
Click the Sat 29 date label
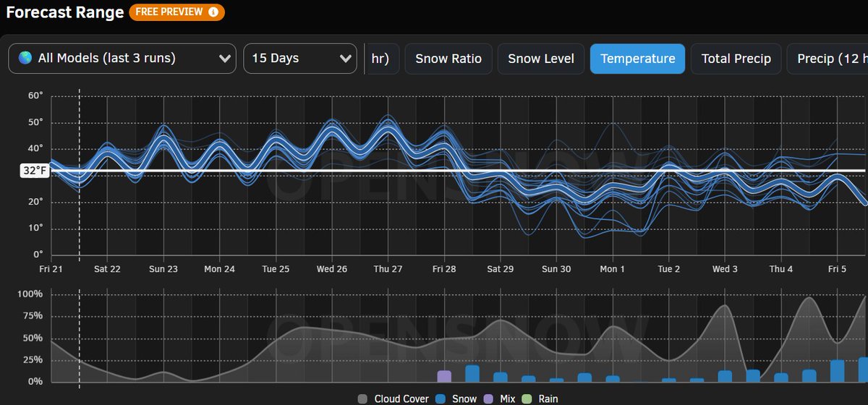click(501, 269)
